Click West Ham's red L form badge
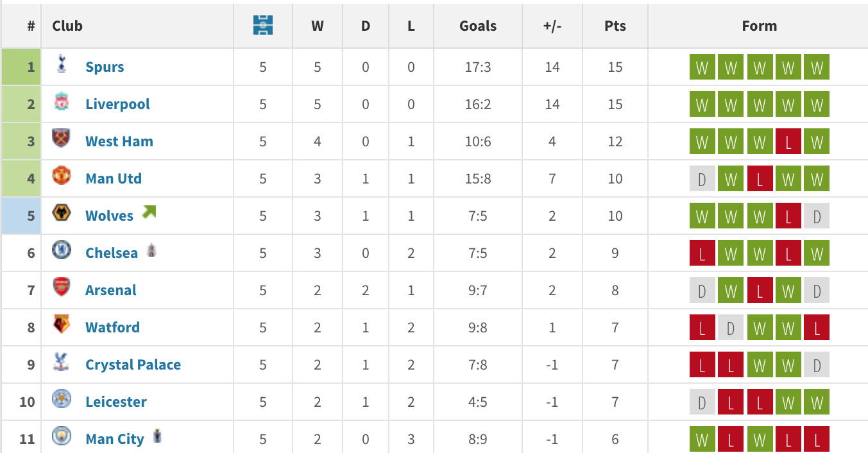 click(788, 142)
